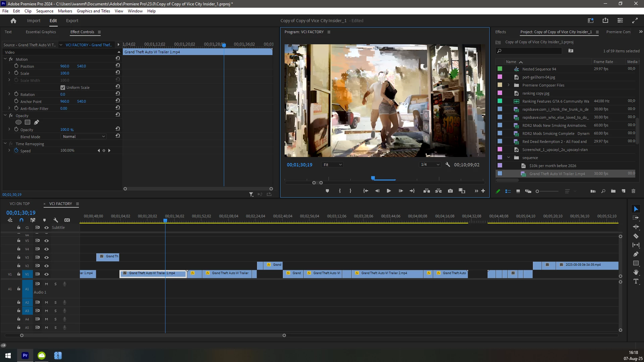Switch to the VCI ON TOP sequence tab
This screenshot has width=644, height=362.
click(19, 204)
